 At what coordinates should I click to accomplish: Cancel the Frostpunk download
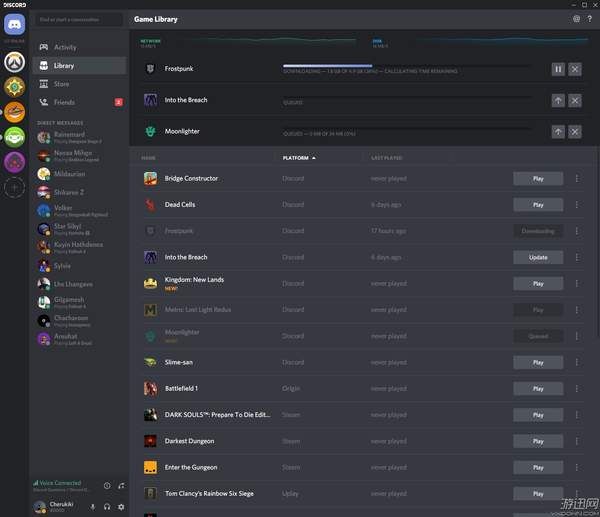click(x=575, y=69)
